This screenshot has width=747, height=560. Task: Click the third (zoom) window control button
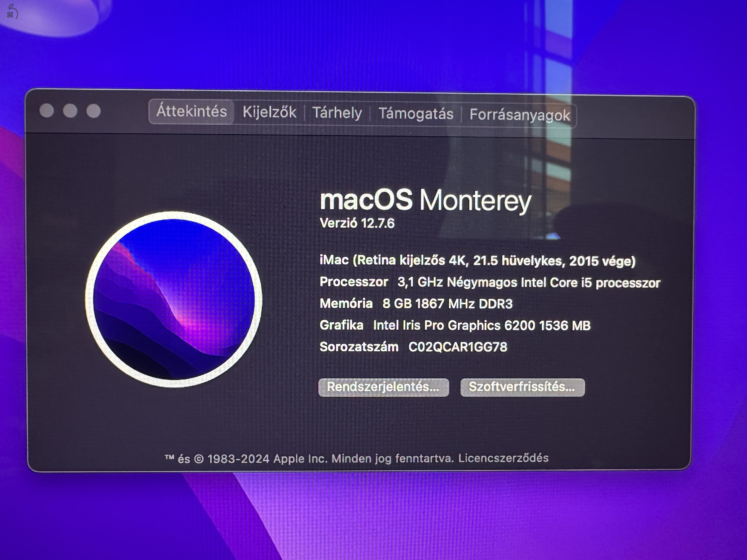[x=94, y=111]
